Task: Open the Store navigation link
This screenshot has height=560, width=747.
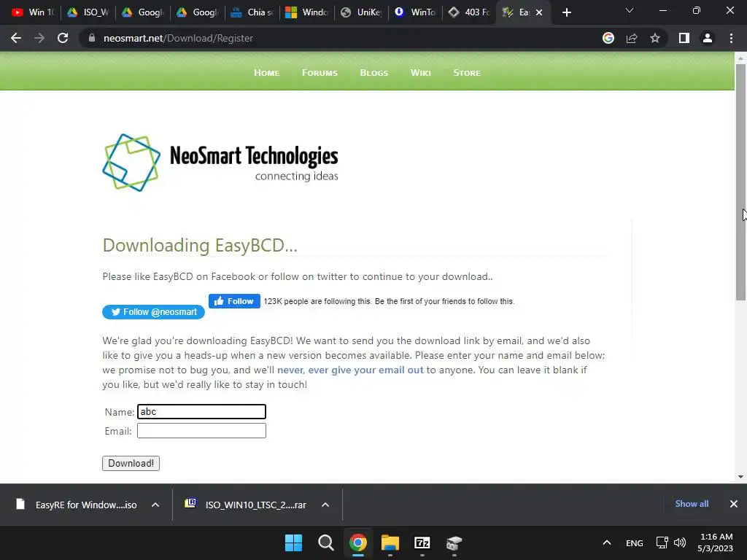Action: 467,73
